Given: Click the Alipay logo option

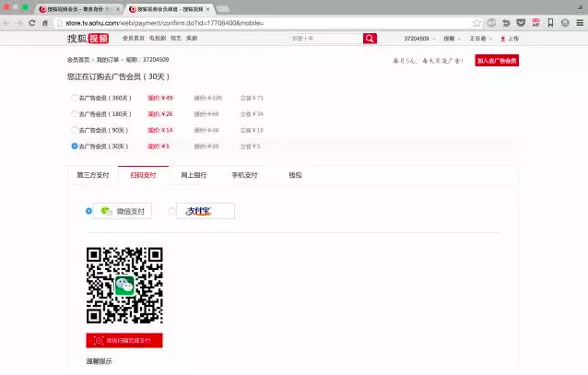Looking at the screenshot, I should coord(206,211).
